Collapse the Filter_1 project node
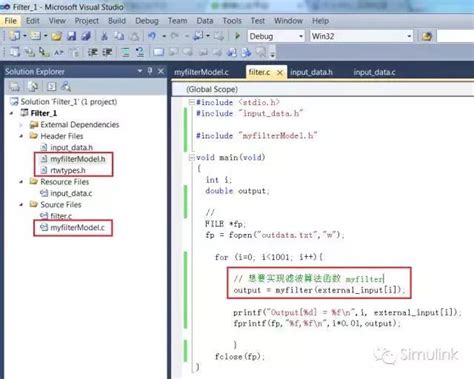This screenshot has height=379, width=474. click(11, 113)
